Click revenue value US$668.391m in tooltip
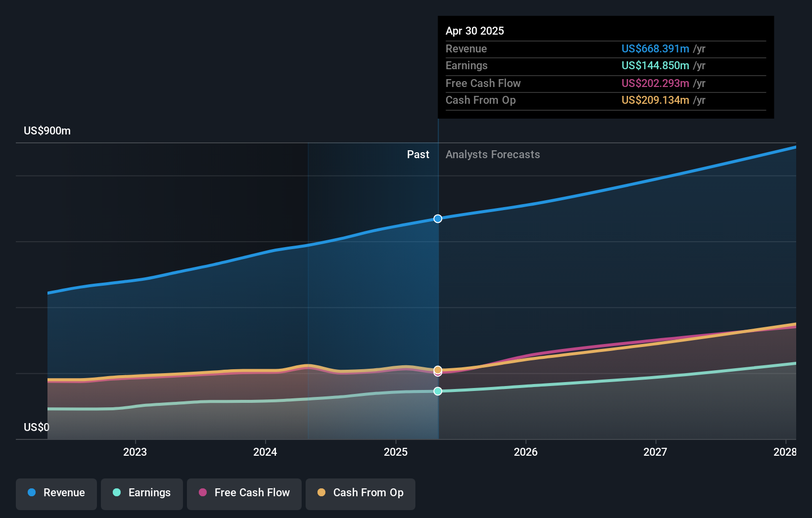812x518 pixels. point(655,48)
